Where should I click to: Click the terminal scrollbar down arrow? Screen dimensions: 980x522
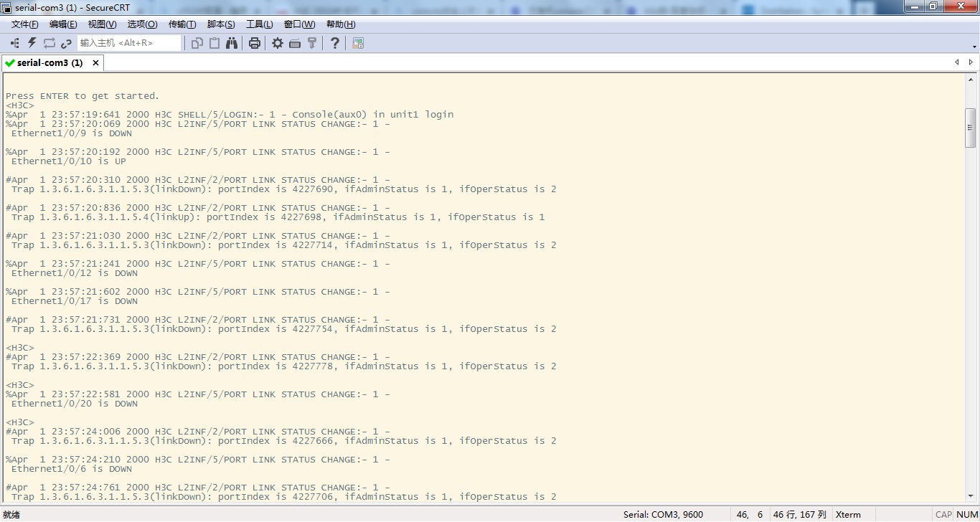[971, 496]
